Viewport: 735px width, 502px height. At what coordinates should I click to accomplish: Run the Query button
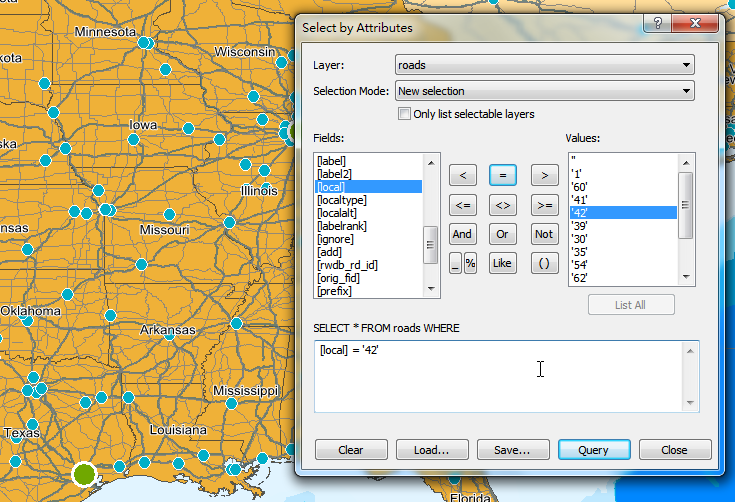594,450
